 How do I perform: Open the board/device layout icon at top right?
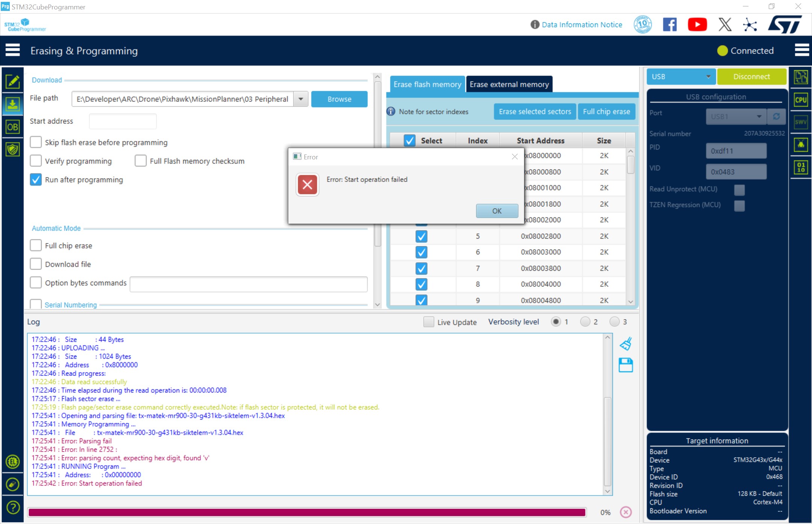tap(801, 77)
